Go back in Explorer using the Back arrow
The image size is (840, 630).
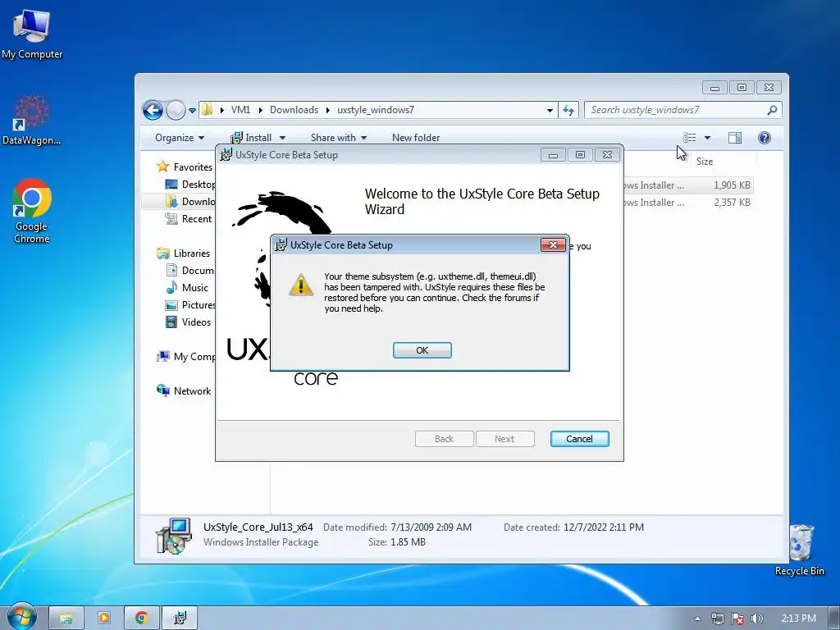153,111
